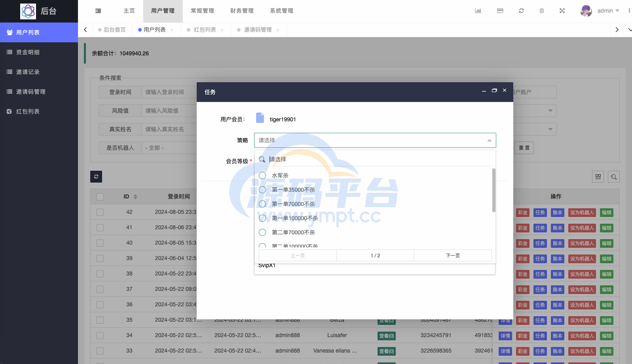Open the admin user dropdown
The width and height of the screenshot is (632, 364).
point(608,11)
